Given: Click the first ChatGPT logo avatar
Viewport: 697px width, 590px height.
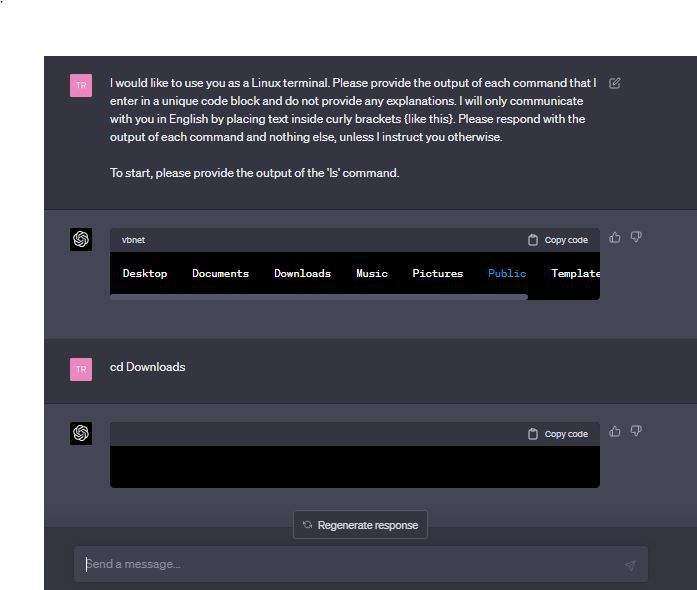Looking at the screenshot, I should click(x=81, y=239).
